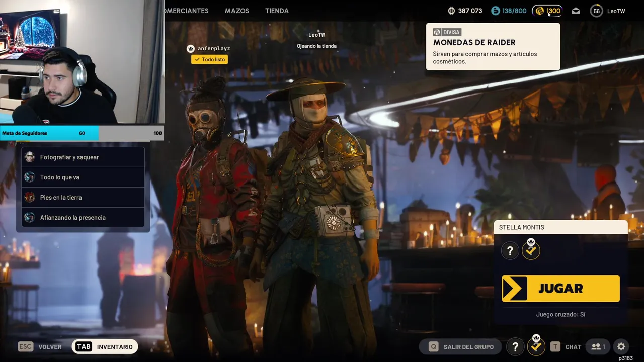Start the match with JUGAR
The image size is (644, 362).
pyautogui.click(x=560, y=288)
